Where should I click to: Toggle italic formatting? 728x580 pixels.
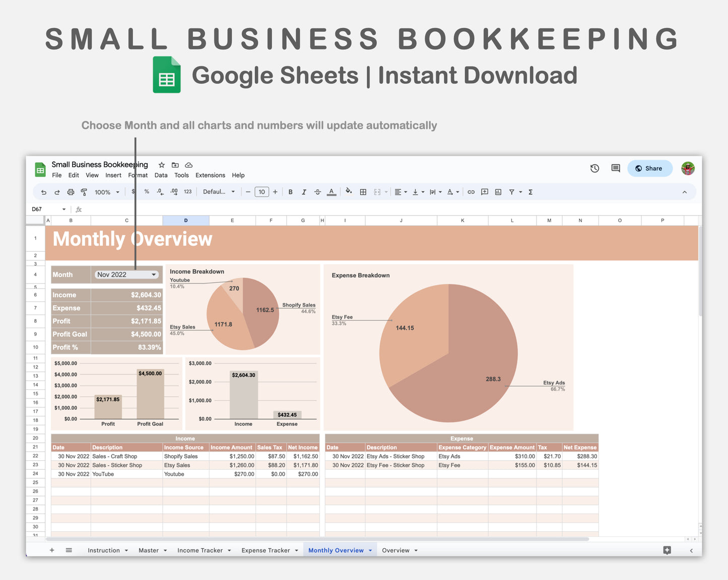pyautogui.click(x=304, y=192)
